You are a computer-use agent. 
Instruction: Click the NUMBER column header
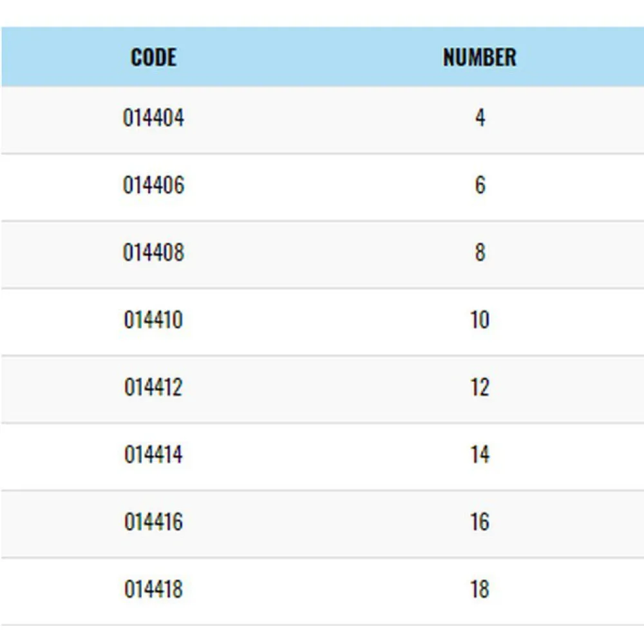[x=480, y=57]
